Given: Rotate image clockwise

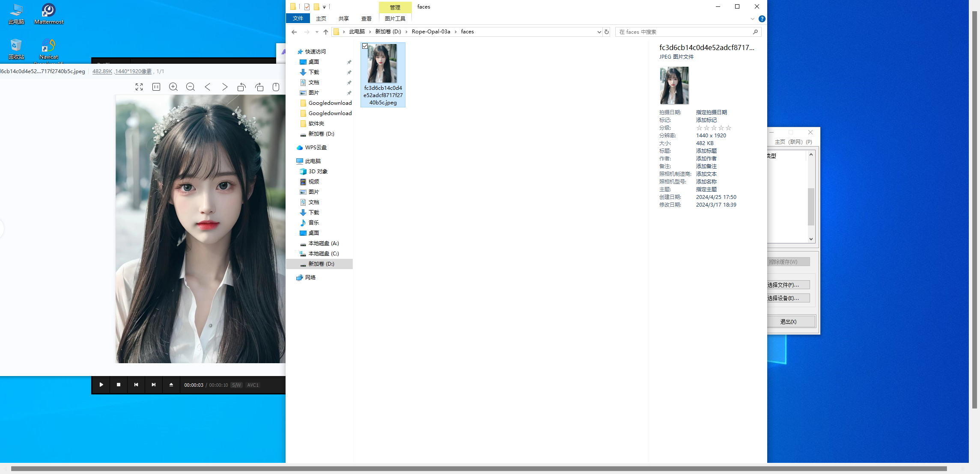Looking at the screenshot, I should pyautogui.click(x=259, y=87).
